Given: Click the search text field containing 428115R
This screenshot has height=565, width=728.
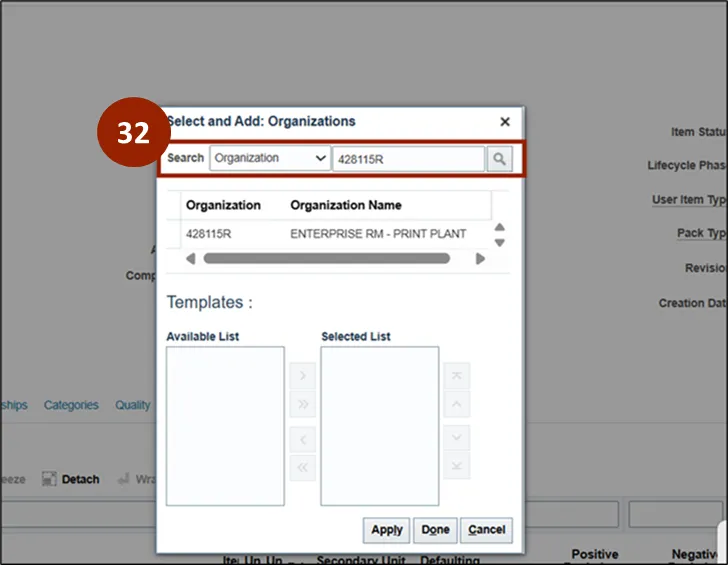Looking at the screenshot, I should point(409,159).
